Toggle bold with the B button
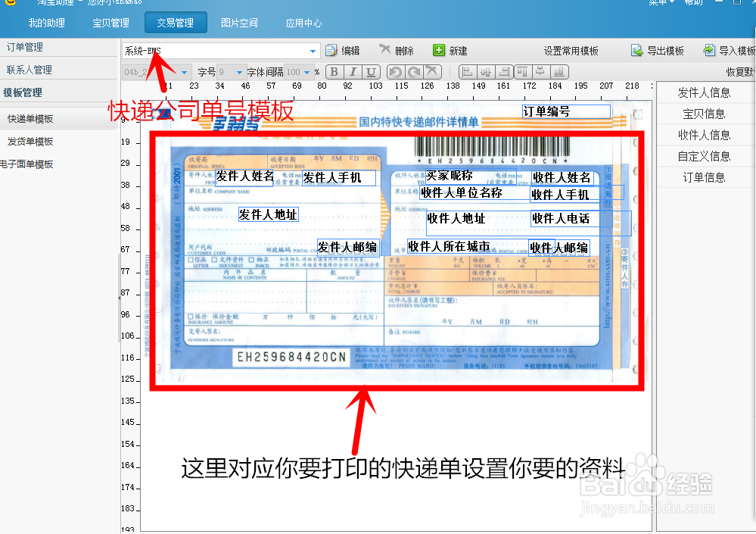756x534 pixels. point(334,72)
